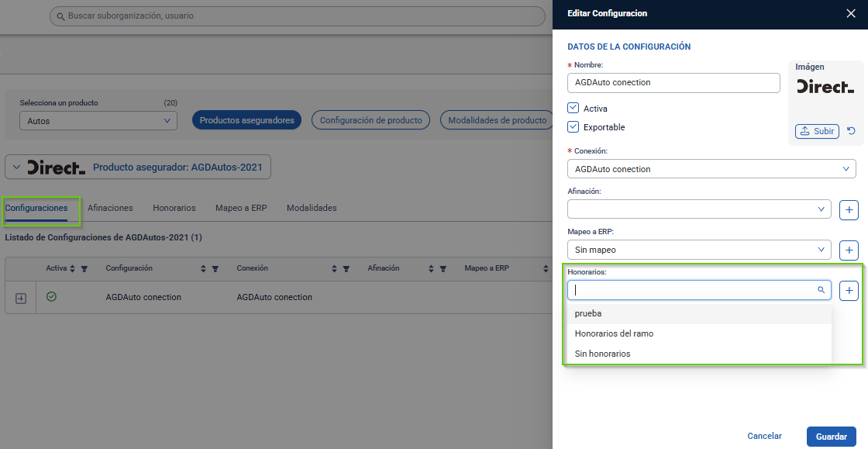Click magnifier icon in Honorarios field
Image resolution: width=868 pixels, height=449 pixels.
tap(821, 290)
